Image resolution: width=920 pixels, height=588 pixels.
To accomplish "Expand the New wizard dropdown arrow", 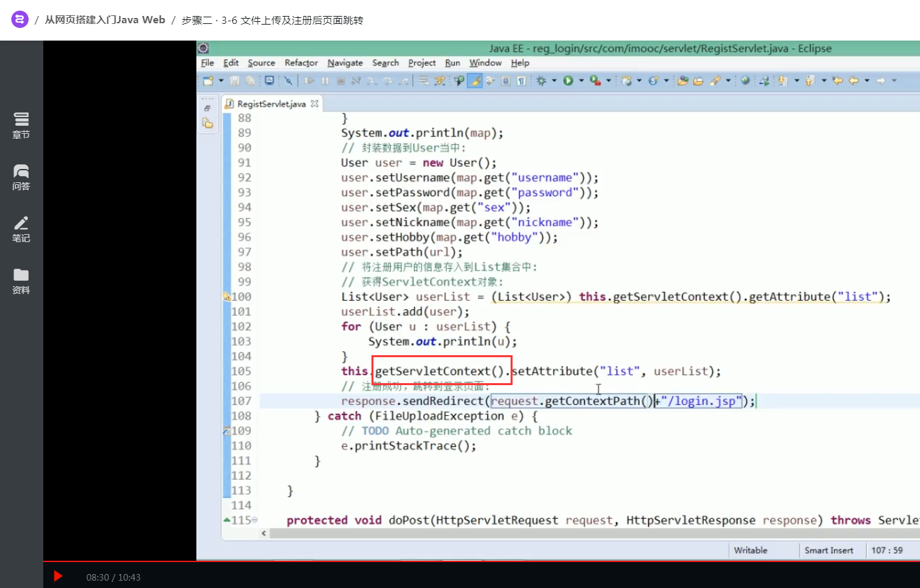I will (x=221, y=80).
